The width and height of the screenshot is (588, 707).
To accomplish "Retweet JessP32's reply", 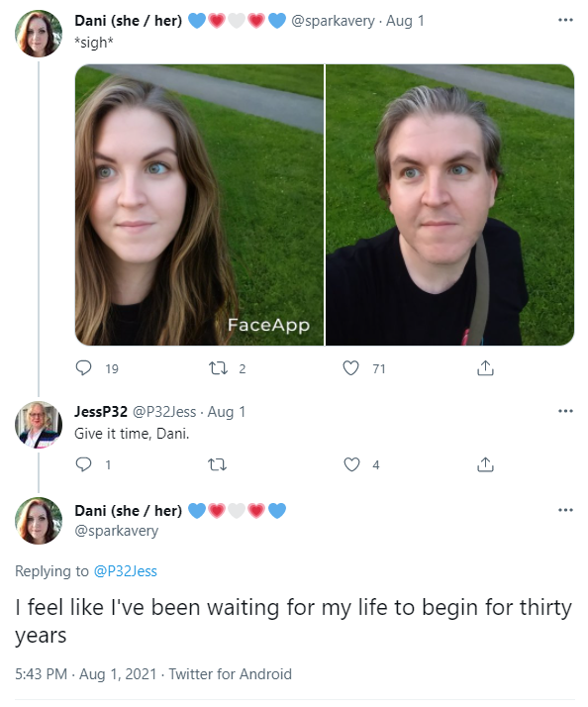I will click(x=217, y=464).
